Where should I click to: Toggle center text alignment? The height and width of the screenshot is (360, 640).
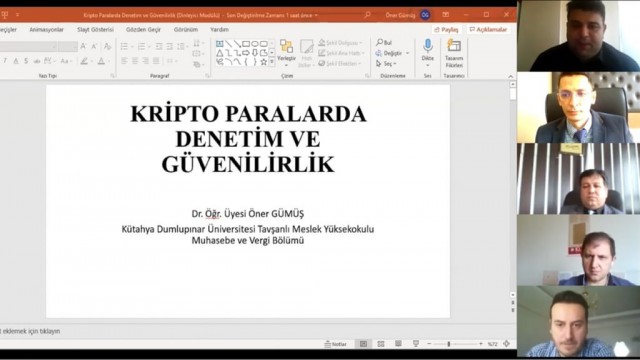[x=135, y=61]
